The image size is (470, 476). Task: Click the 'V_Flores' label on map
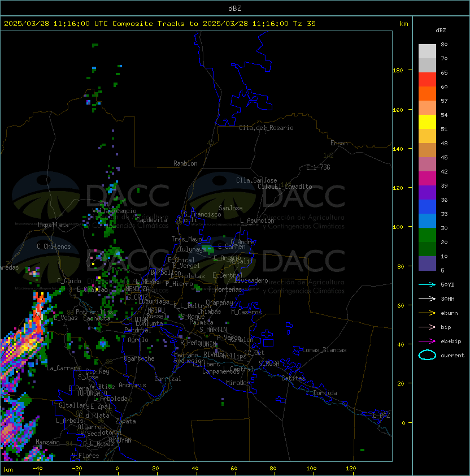(x=85, y=456)
